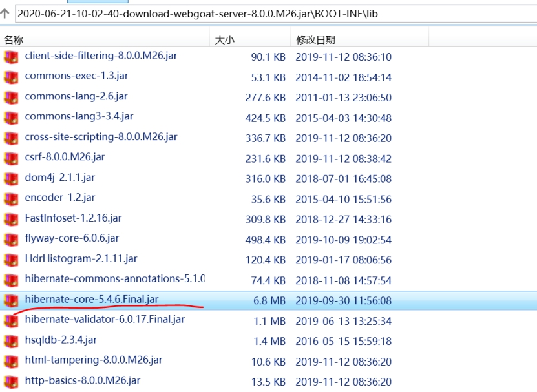Select html-tampering-8.0.0.M26.jar icon
537x392 pixels.
point(11,362)
